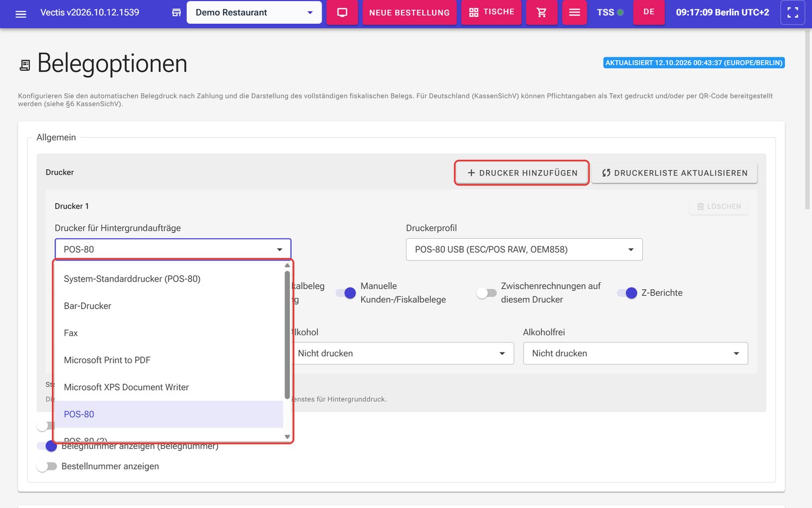Enable Bestellnummer anzeigen switch
This screenshot has width=812, height=508.
click(x=47, y=466)
